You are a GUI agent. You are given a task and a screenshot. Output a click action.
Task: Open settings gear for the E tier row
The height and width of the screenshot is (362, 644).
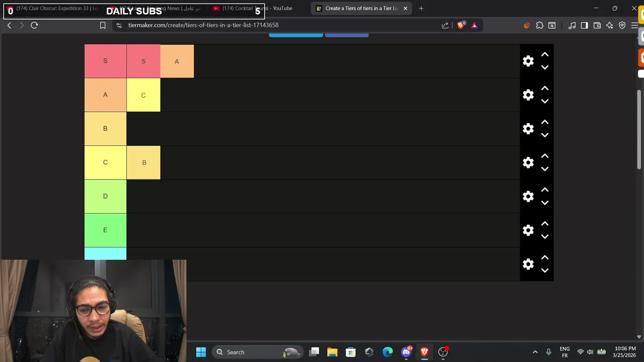(x=528, y=230)
